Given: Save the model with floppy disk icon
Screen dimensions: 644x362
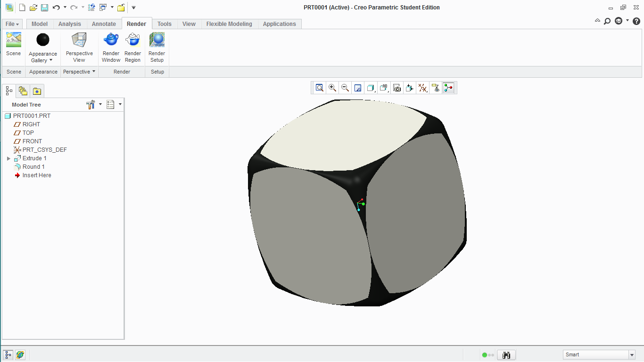Looking at the screenshot, I should [44, 8].
